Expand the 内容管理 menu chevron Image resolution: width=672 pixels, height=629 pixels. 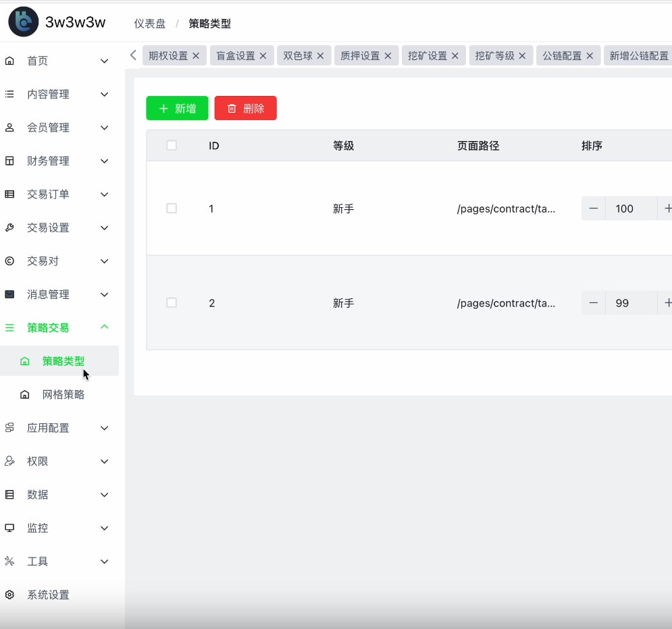pos(104,94)
